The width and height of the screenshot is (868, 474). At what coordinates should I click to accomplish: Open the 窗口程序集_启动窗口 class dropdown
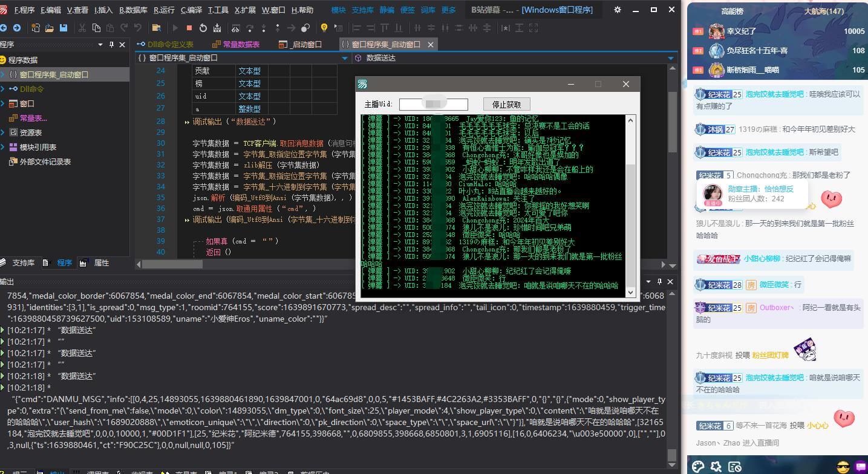(x=345, y=58)
